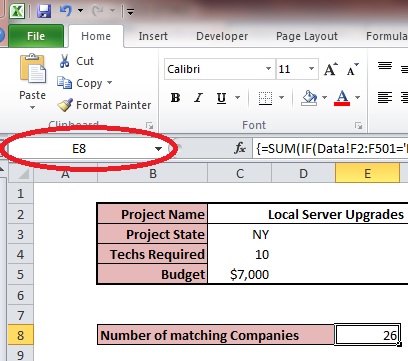
Task: Select the Format Painter brush
Action: [104, 105]
